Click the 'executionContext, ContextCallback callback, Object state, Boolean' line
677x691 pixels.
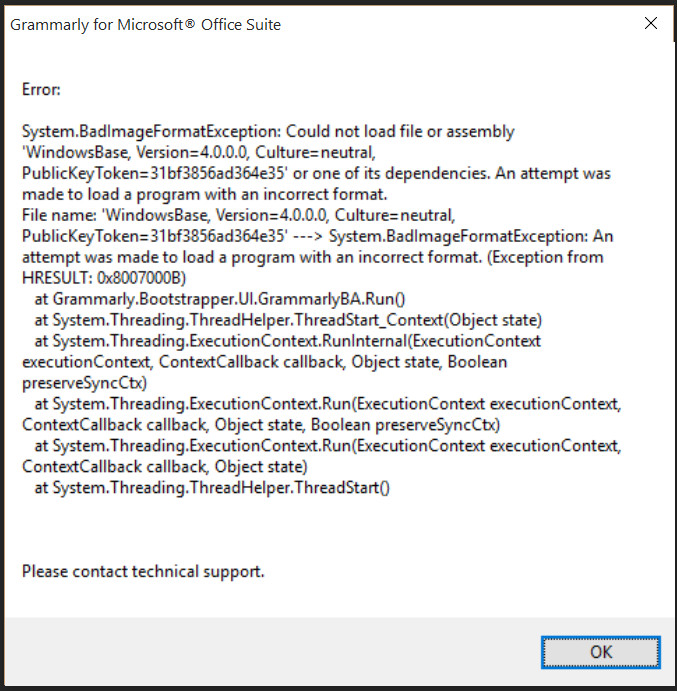pyautogui.click(x=264, y=362)
